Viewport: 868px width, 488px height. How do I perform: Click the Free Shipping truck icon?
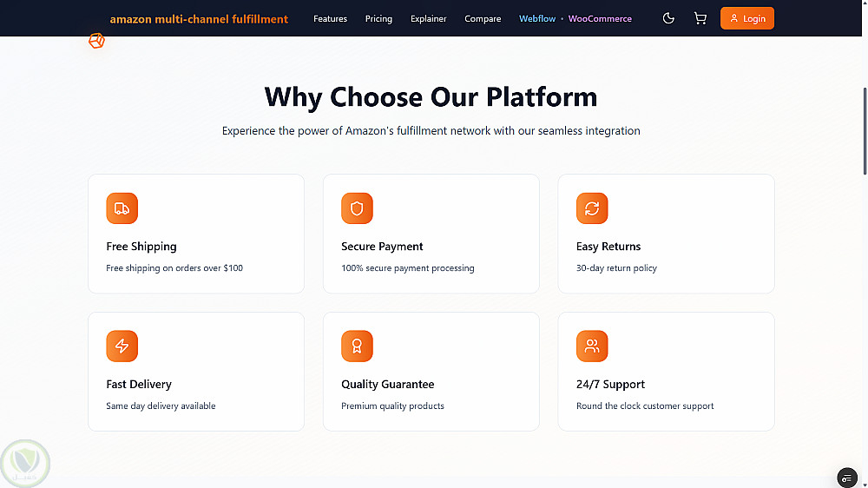pyautogui.click(x=122, y=208)
